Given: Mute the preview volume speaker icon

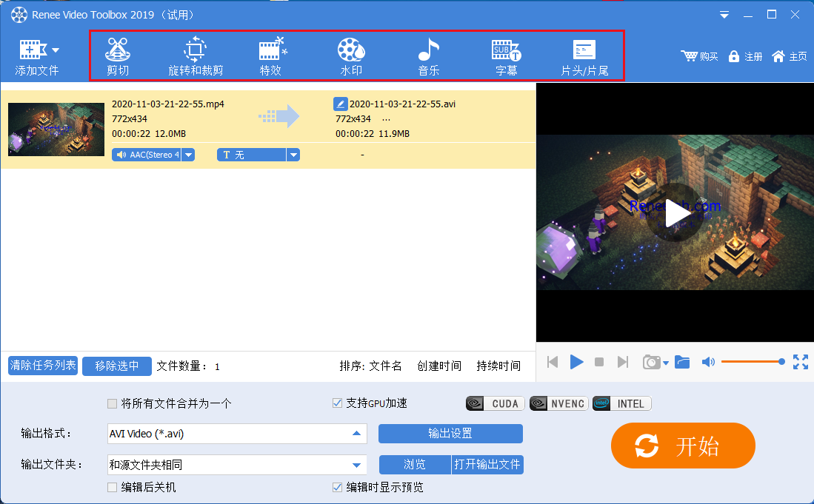Looking at the screenshot, I should coord(708,362).
